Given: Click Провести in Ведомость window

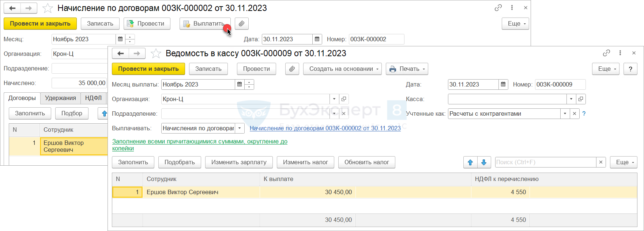Looking at the screenshot, I should pos(256,69).
